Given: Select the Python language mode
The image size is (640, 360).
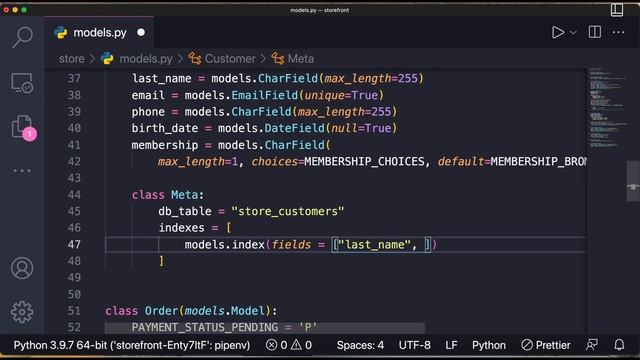Looking at the screenshot, I should tap(489, 345).
